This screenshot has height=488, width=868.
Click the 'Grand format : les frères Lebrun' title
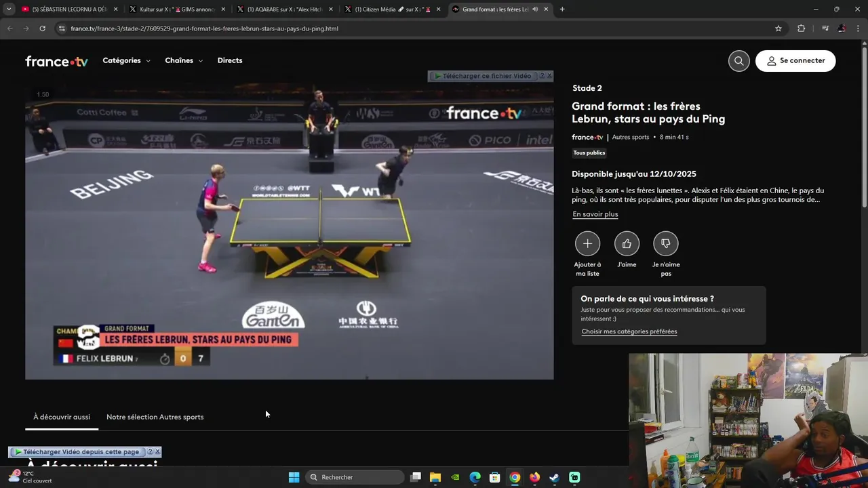(648, 113)
